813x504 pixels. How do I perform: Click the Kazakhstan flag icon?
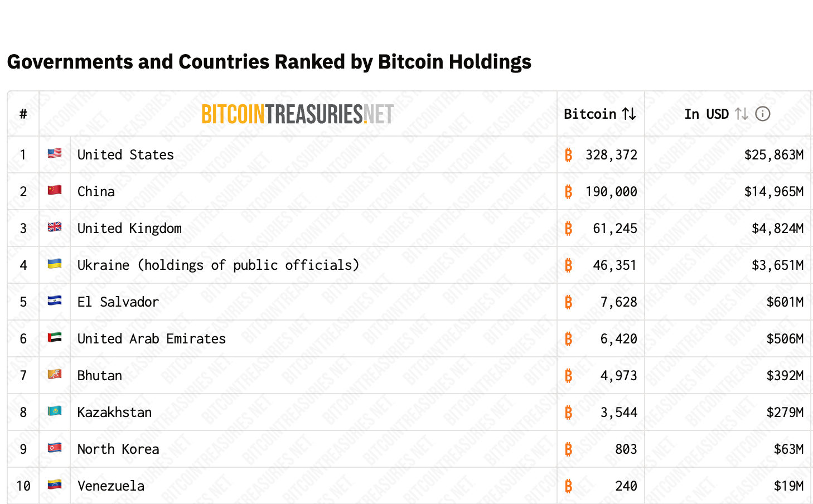[x=55, y=411]
